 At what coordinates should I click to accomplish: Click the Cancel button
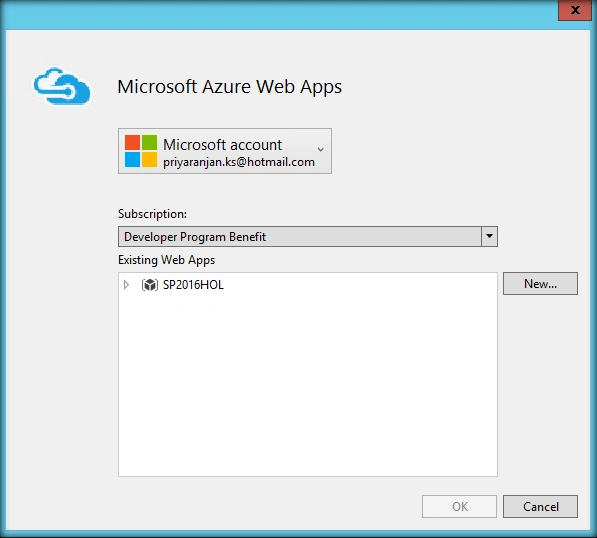540,506
